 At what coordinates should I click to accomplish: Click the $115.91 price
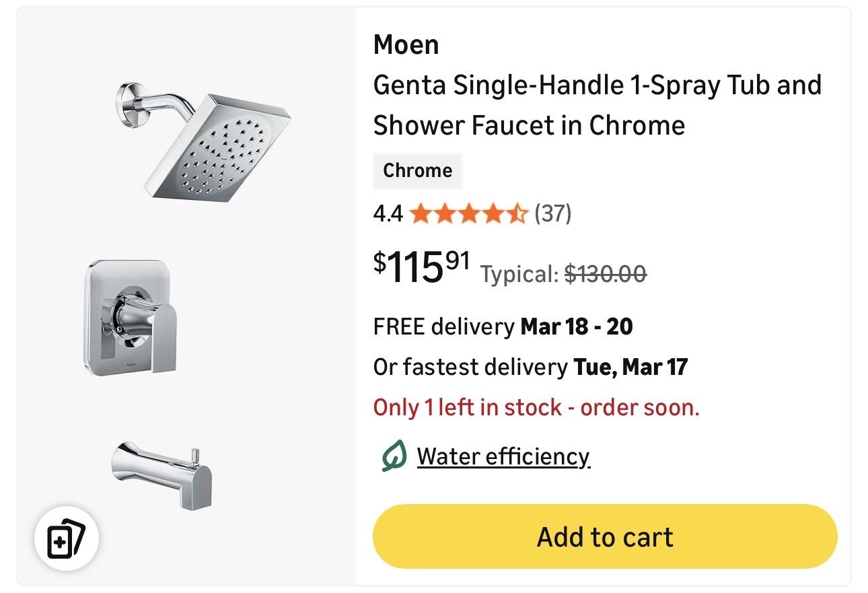coord(421,267)
